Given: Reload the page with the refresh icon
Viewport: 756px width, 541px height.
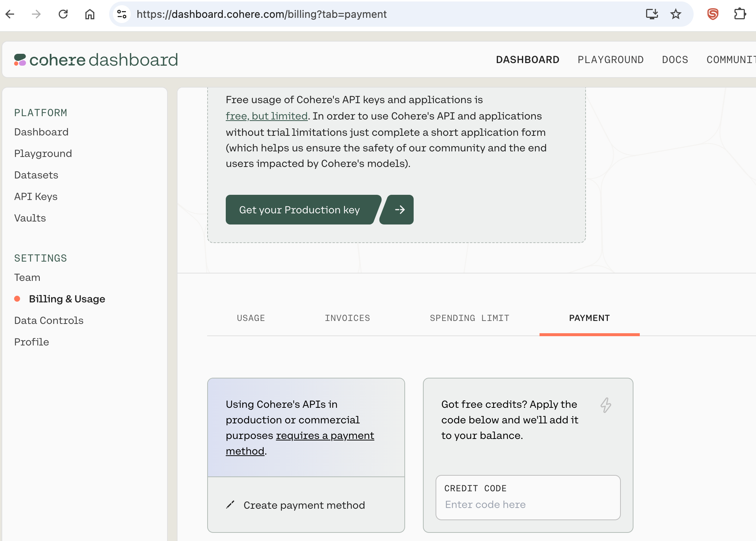Looking at the screenshot, I should tap(63, 14).
